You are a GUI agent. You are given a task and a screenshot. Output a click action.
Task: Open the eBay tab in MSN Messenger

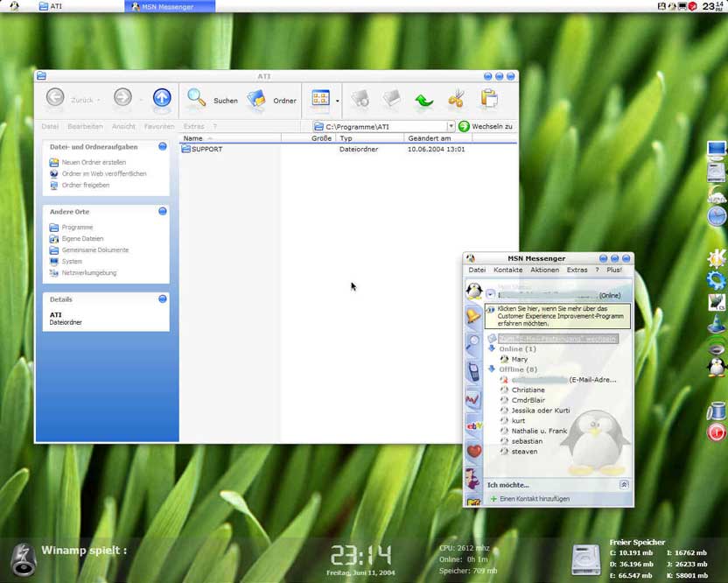[x=473, y=425]
